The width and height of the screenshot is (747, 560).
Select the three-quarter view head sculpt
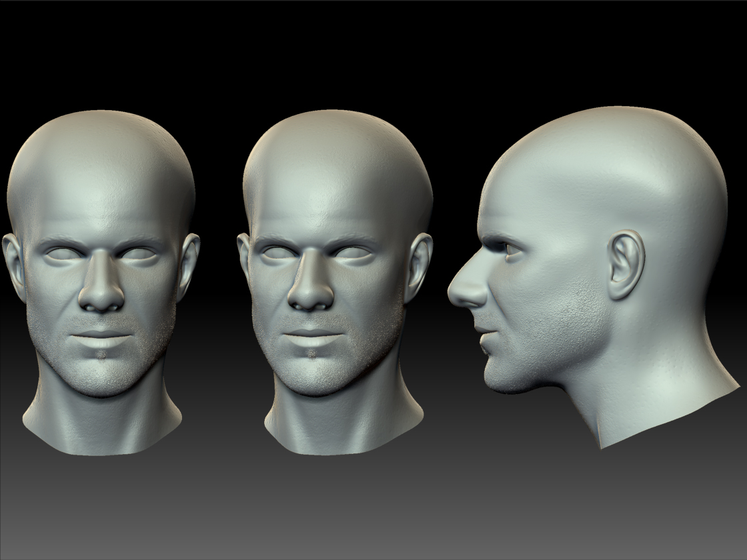(x=335, y=283)
